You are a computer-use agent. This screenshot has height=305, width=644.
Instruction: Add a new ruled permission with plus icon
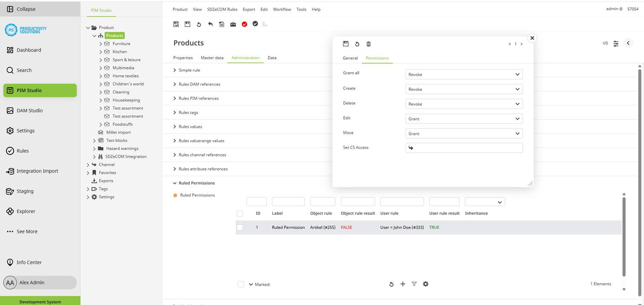pyautogui.click(x=402, y=284)
